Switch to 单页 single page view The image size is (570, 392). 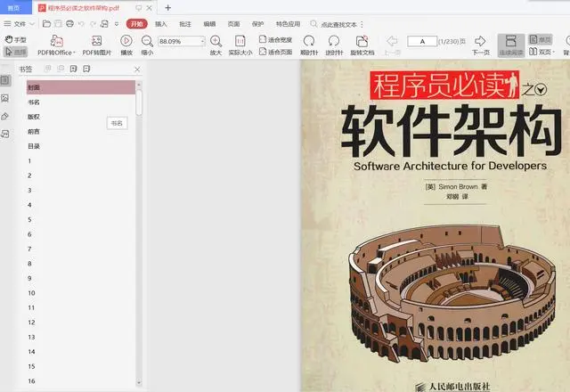pos(541,39)
